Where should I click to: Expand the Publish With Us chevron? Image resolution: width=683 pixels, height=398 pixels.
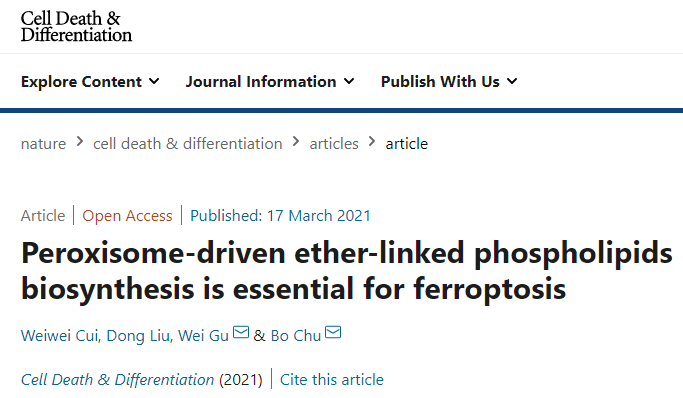512,81
